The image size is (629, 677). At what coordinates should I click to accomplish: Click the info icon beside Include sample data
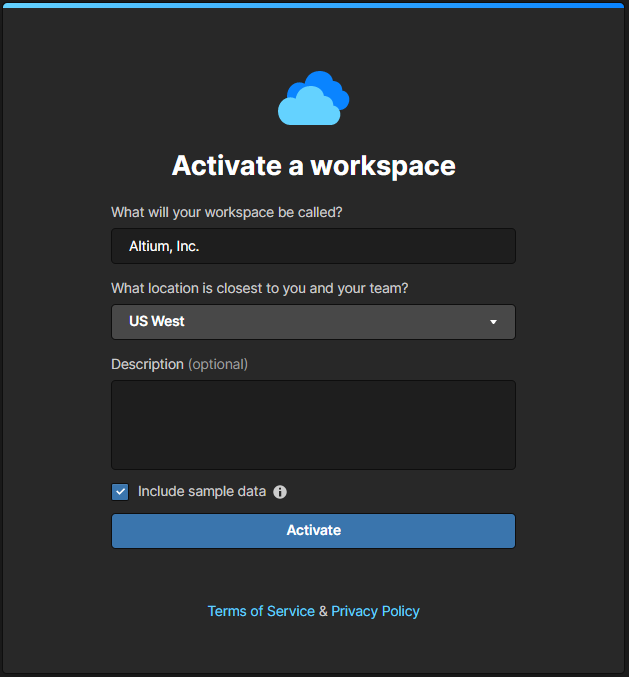280,492
